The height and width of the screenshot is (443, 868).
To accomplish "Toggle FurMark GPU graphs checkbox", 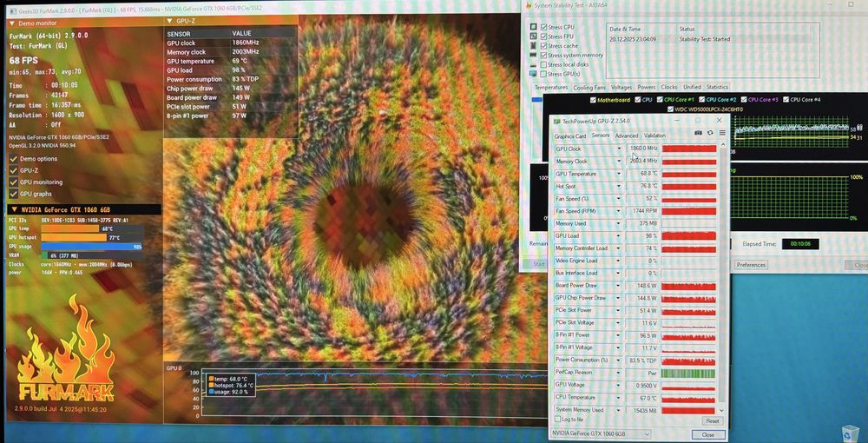I will click(x=13, y=194).
